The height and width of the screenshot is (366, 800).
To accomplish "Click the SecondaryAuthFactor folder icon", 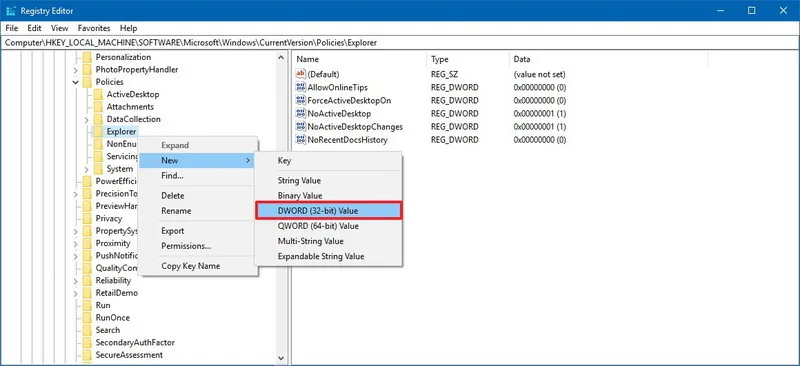I will 87,343.
